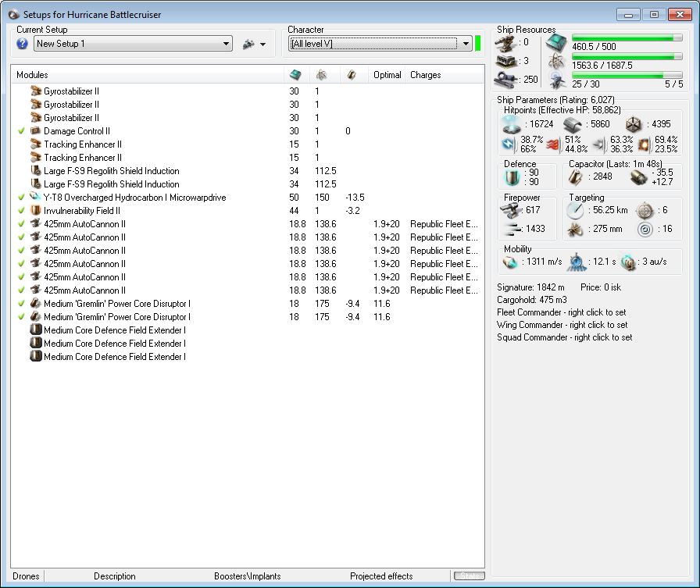Click EM resistance icon beside 38.7%
This screenshot has height=588, width=700.
click(x=508, y=144)
